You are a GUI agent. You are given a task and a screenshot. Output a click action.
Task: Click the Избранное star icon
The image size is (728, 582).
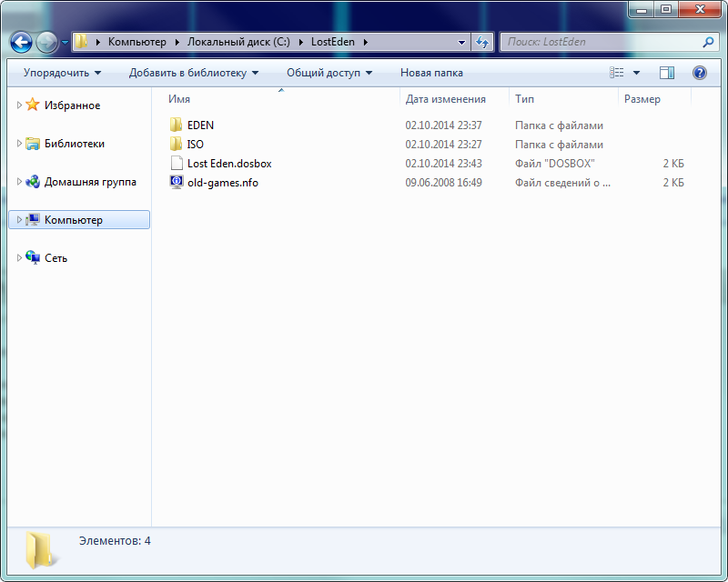click(x=33, y=105)
